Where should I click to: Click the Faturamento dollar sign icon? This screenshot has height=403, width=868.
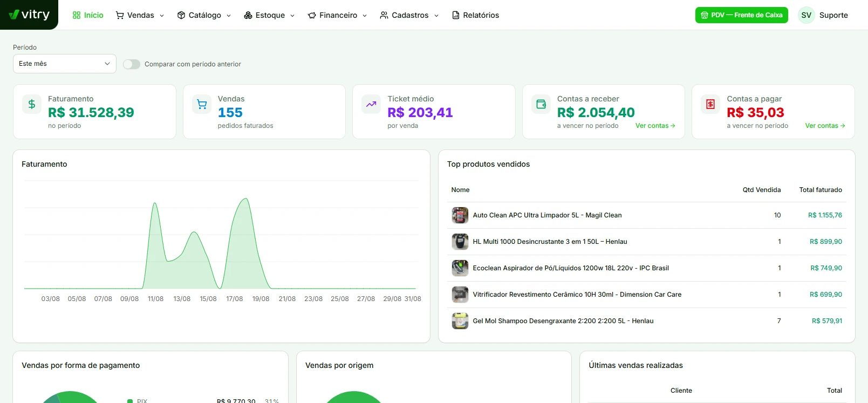point(32,104)
